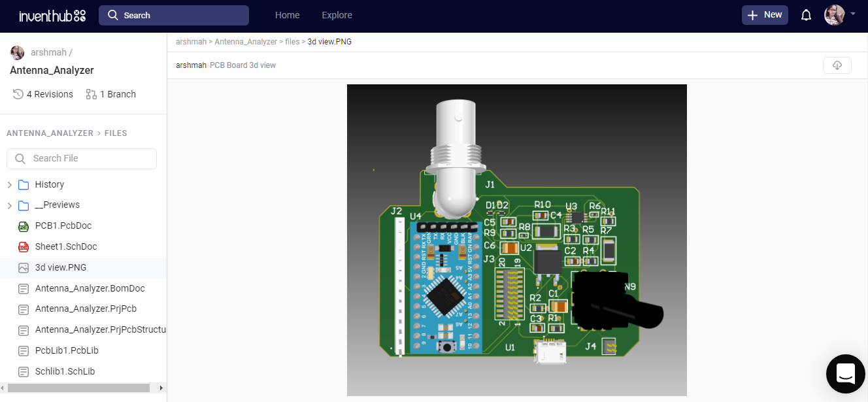868x402 pixels.
Task: Click the revisions clock icon
Action: tap(16, 93)
